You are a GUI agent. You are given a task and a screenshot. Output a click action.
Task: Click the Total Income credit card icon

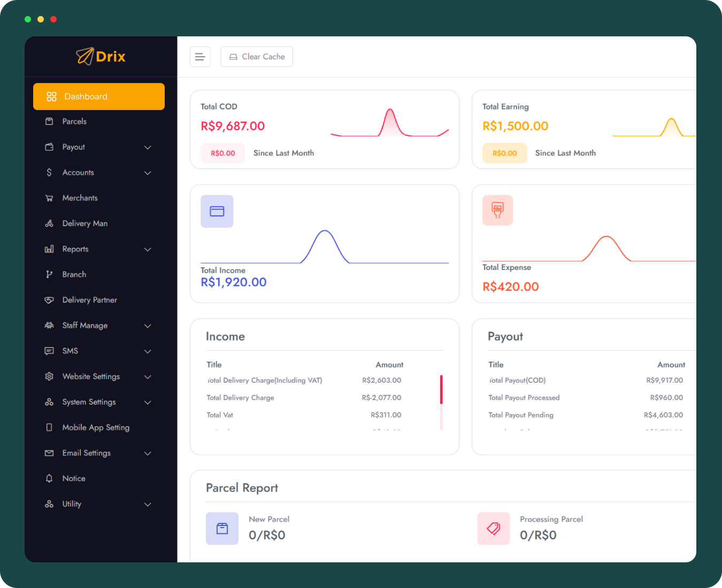point(217,211)
